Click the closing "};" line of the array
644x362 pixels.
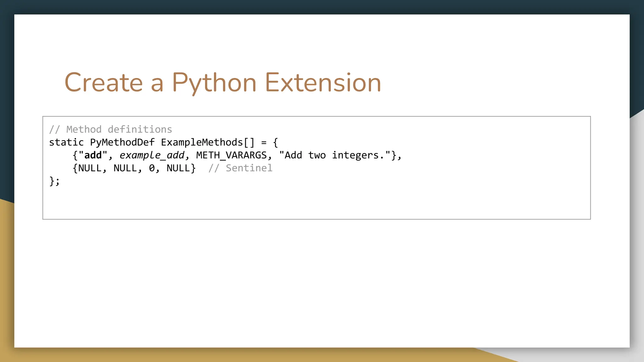[54, 181]
